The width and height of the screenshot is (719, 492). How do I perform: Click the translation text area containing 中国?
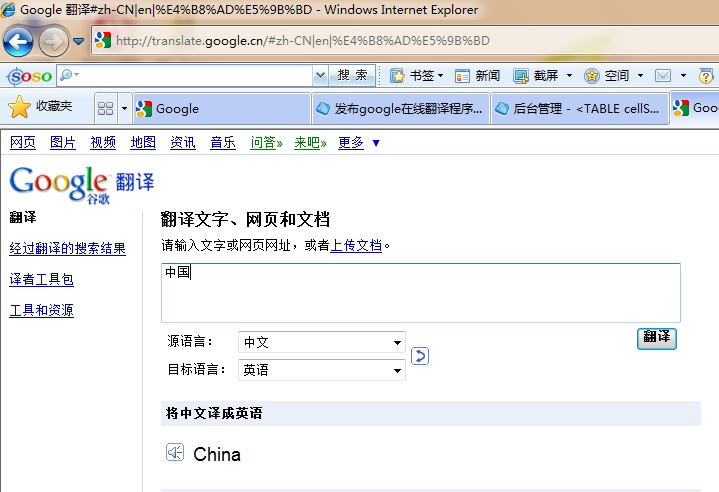tap(420, 293)
